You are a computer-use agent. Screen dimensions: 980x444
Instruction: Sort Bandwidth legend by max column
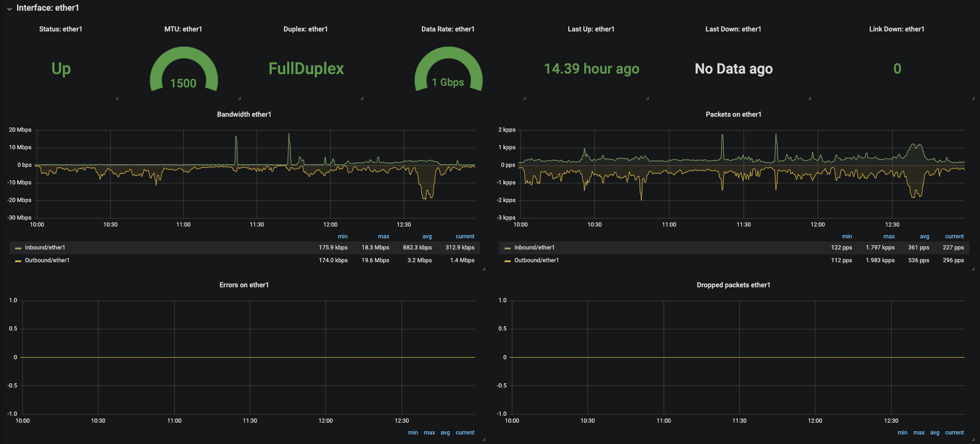point(383,237)
